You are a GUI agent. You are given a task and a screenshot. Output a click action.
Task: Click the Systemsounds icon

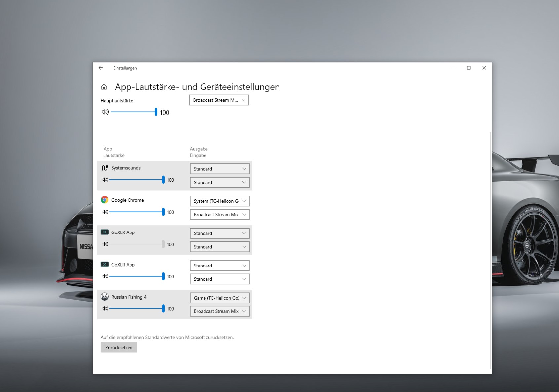click(x=105, y=168)
